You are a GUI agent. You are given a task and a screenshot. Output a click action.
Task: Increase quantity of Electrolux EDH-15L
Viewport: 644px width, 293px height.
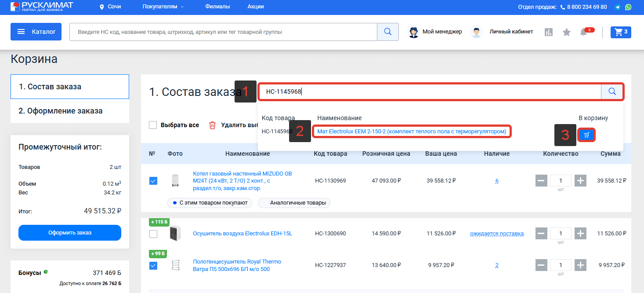point(581,233)
